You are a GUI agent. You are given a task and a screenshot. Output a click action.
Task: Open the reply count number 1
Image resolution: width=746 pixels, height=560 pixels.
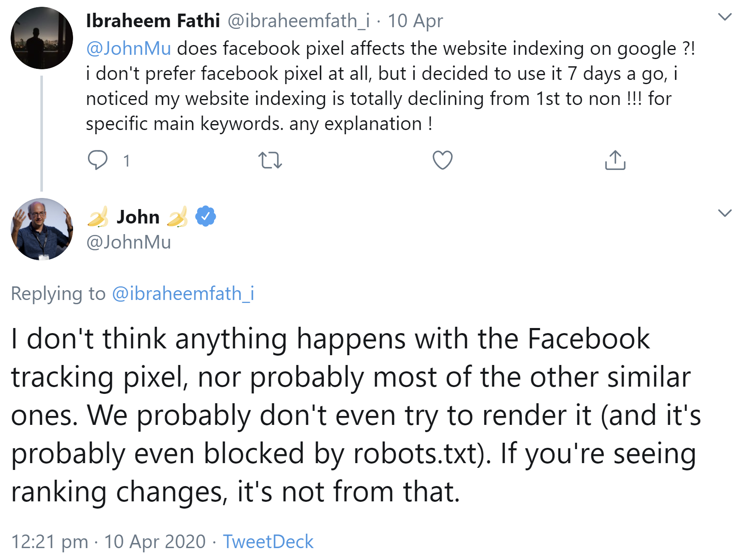[x=126, y=161]
